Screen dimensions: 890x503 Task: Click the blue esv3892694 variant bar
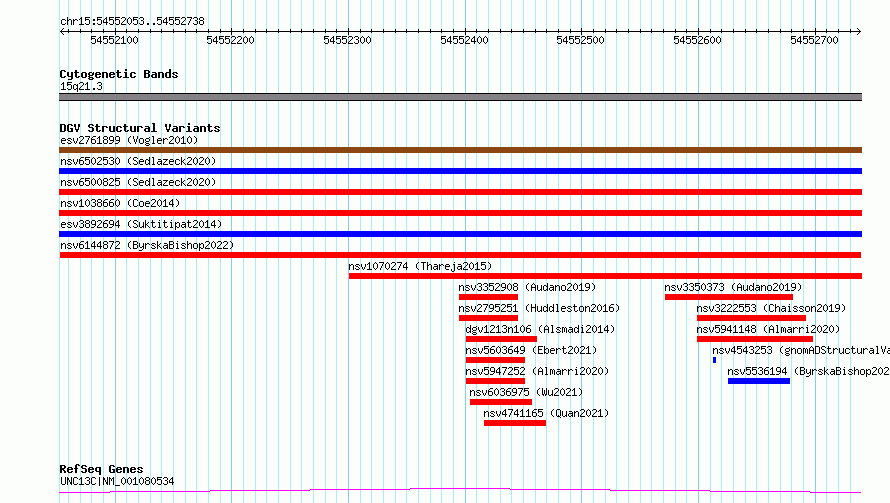coord(460,234)
